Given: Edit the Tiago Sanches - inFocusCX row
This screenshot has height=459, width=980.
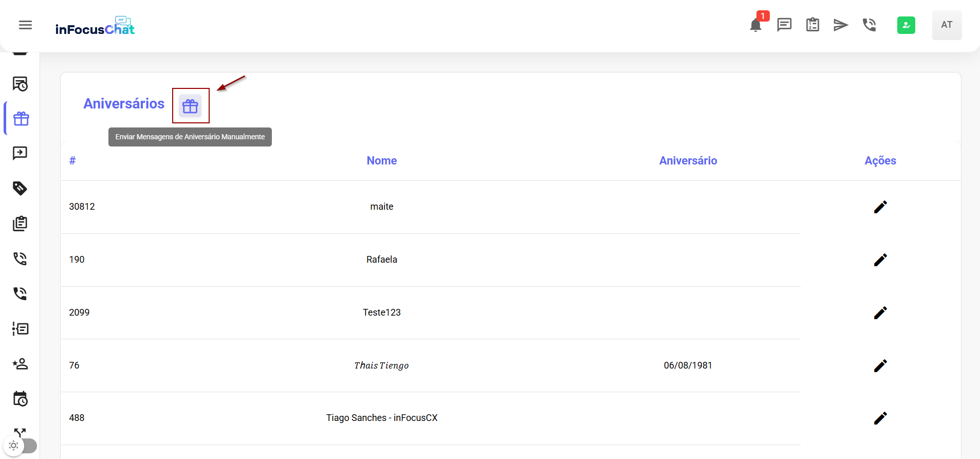Looking at the screenshot, I should [x=880, y=418].
